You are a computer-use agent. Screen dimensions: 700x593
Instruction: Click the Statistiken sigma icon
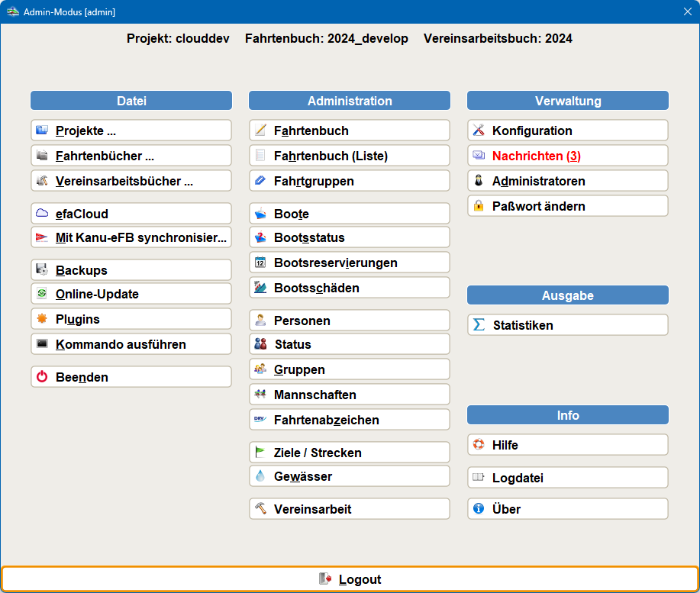(479, 325)
